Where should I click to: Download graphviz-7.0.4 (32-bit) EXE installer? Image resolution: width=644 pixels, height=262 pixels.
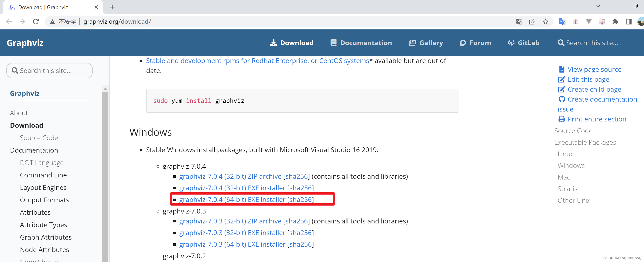pyautogui.click(x=232, y=188)
